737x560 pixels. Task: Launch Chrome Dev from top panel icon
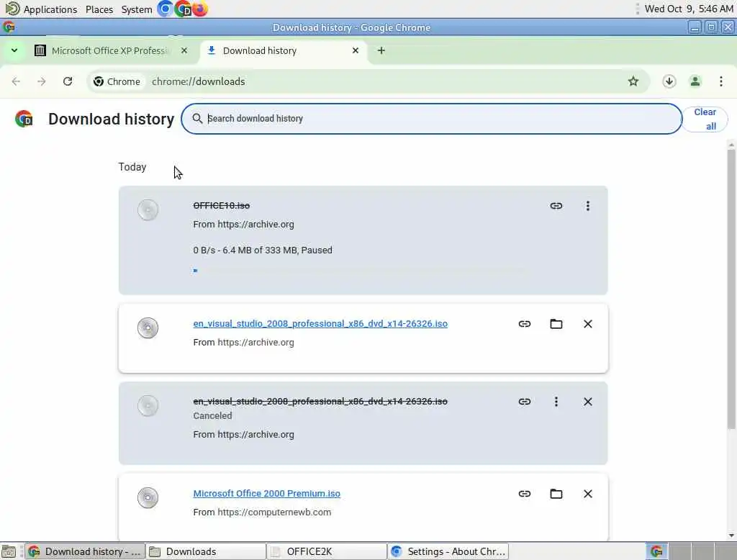coord(182,9)
